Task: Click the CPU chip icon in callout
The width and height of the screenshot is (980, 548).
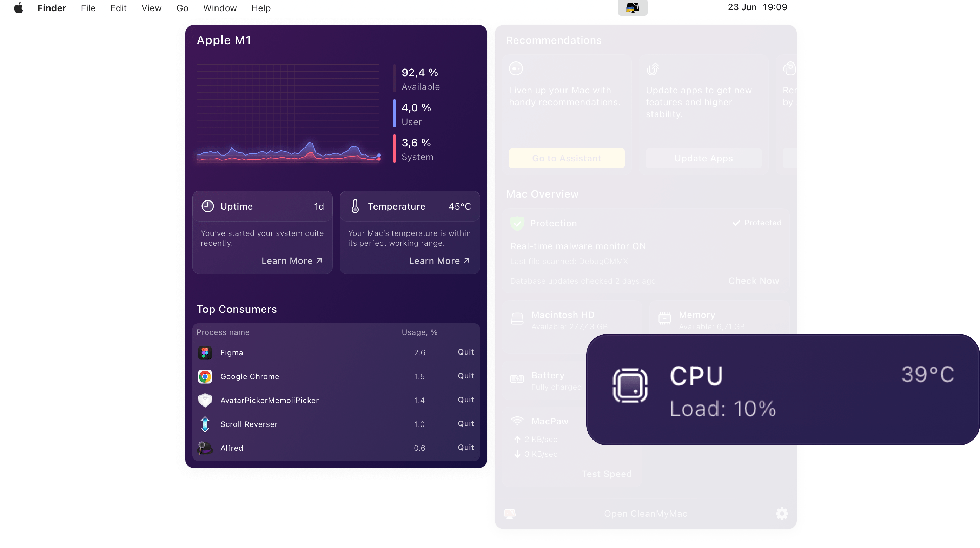Action: pyautogui.click(x=630, y=385)
